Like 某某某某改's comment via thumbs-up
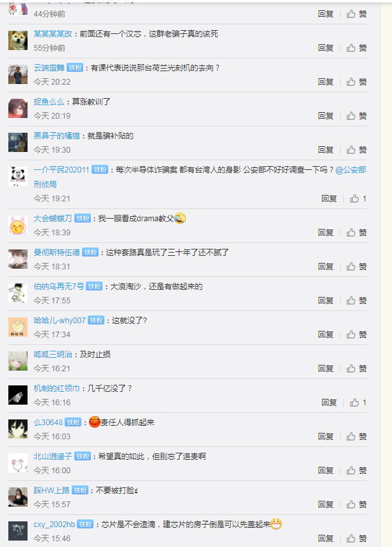The image size is (392, 547). 357,48
